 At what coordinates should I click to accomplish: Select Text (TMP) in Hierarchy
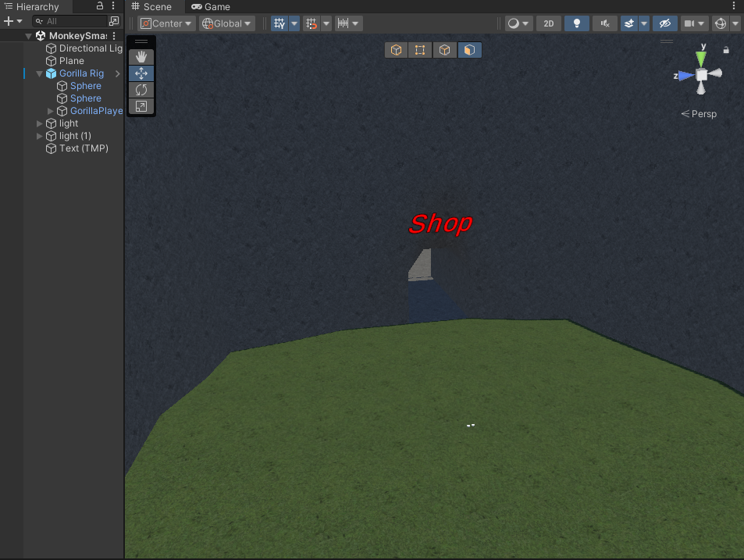click(x=77, y=148)
